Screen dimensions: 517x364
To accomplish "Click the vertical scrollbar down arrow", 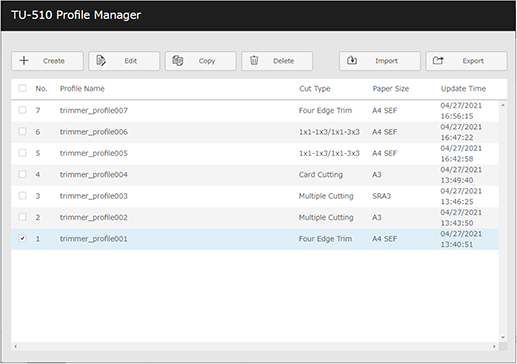I will click(503, 337).
